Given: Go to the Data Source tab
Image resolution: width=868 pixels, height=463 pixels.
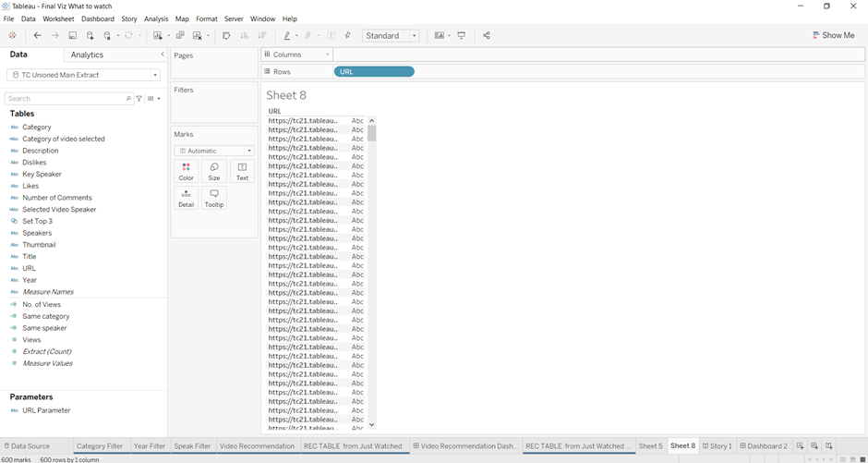Looking at the screenshot, I should click(27, 445).
